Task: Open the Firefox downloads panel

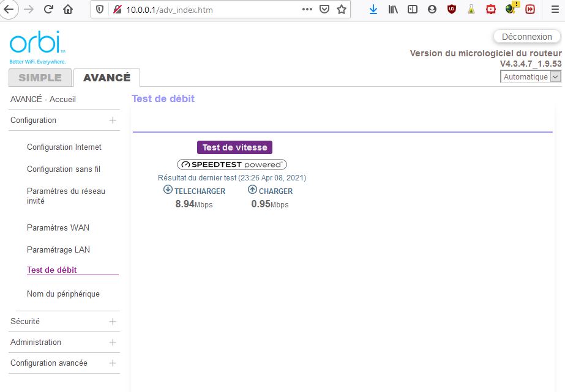Action: click(373, 10)
